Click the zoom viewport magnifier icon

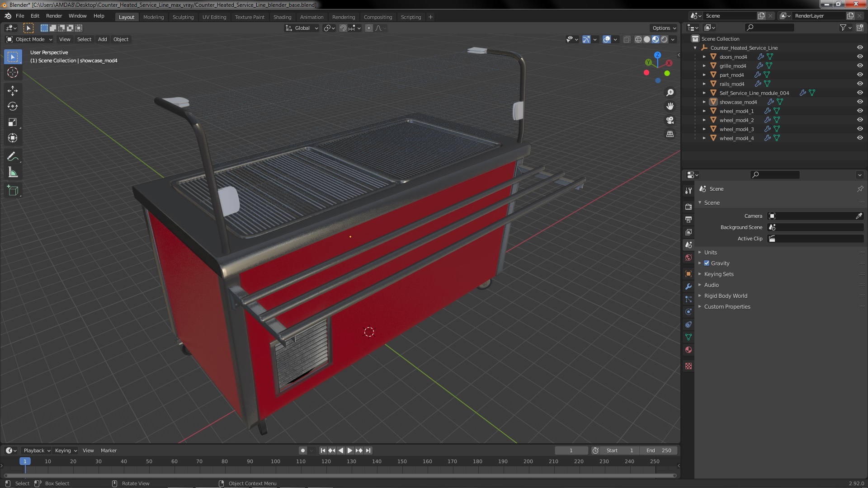coord(670,93)
